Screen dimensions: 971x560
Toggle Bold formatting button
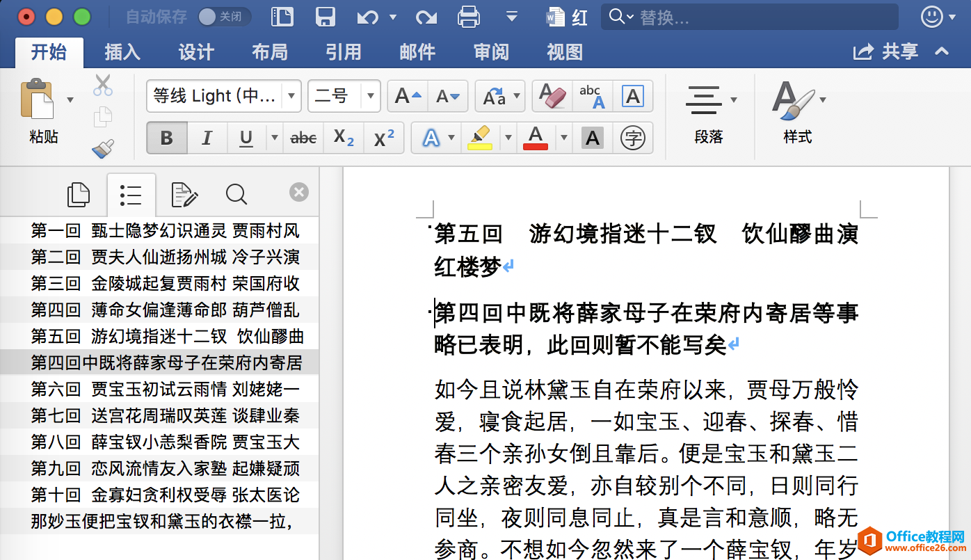pos(167,138)
